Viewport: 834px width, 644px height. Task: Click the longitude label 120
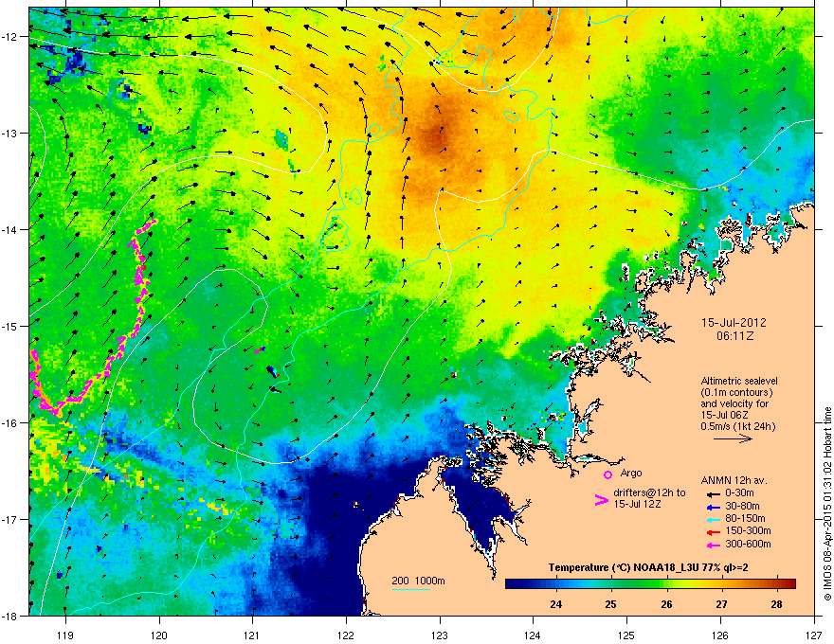coord(159,635)
